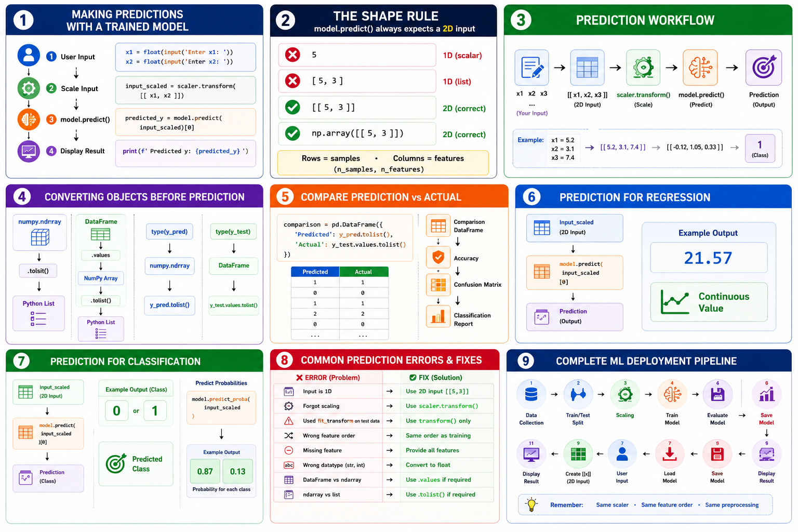Click the red minus circle beside Missing feature
Viewport: 798px width, 532px height.
point(289,450)
